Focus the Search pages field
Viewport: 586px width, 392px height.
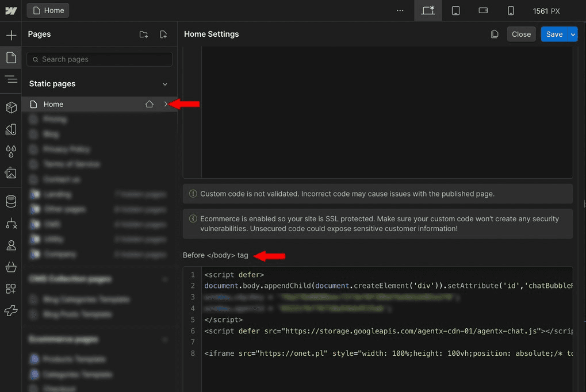[99, 59]
